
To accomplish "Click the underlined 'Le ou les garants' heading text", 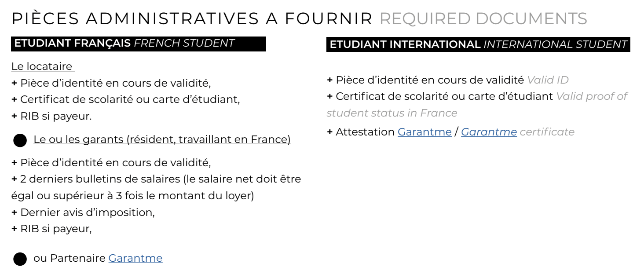I will [x=162, y=140].
